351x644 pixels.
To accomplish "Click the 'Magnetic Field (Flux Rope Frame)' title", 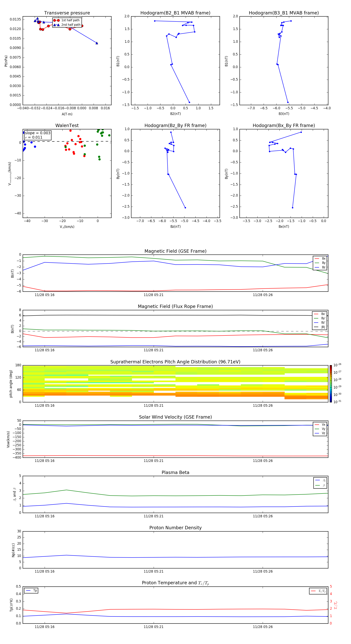I will [x=175, y=307].
